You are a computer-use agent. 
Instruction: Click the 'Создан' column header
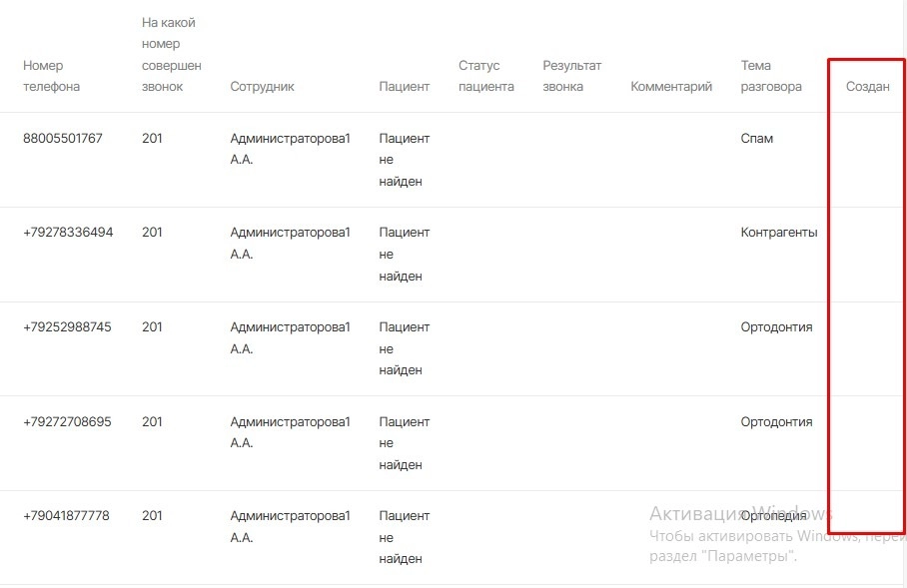click(867, 87)
